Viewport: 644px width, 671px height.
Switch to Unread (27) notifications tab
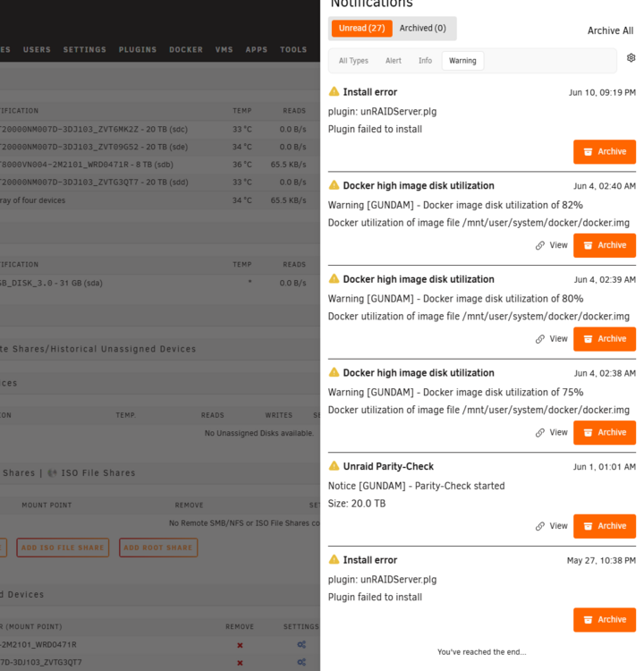(x=361, y=29)
